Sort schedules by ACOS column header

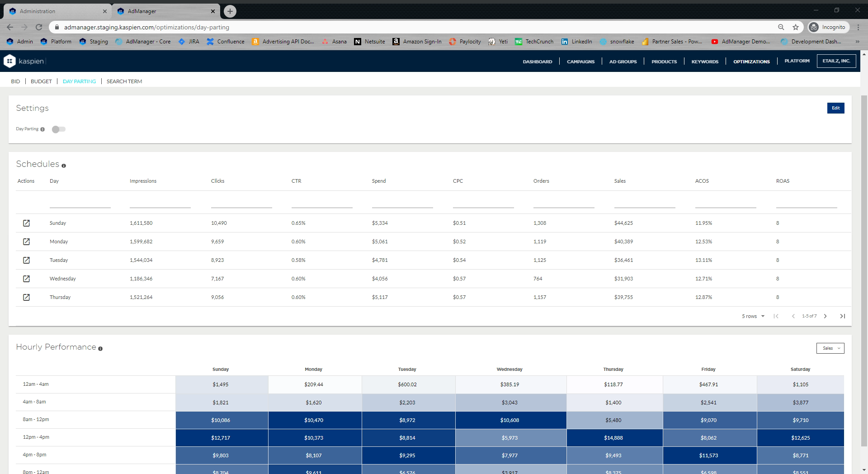[702, 181]
